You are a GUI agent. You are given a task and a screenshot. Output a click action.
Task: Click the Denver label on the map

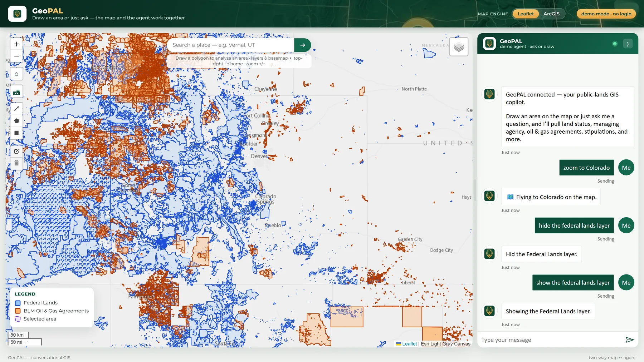click(259, 156)
